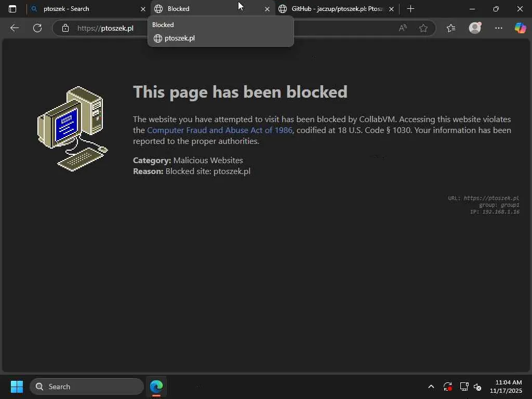Refresh the blocked page

pyautogui.click(x=37, y=28)
